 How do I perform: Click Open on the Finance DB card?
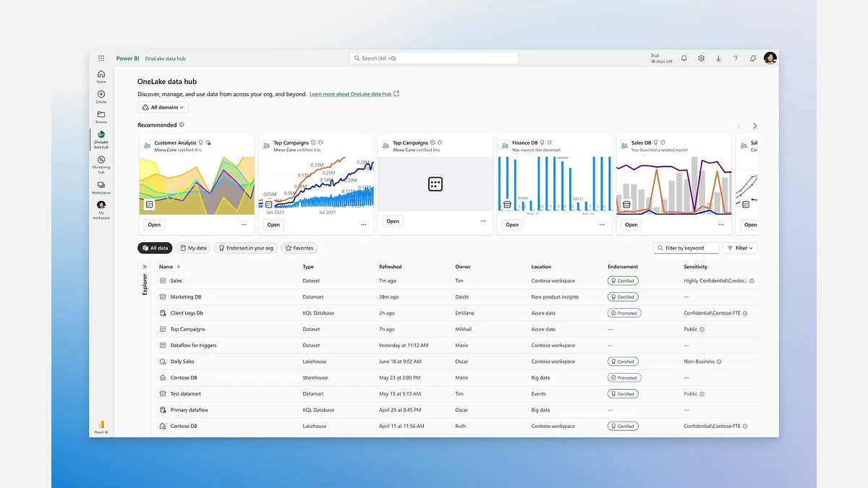point(512,225)
